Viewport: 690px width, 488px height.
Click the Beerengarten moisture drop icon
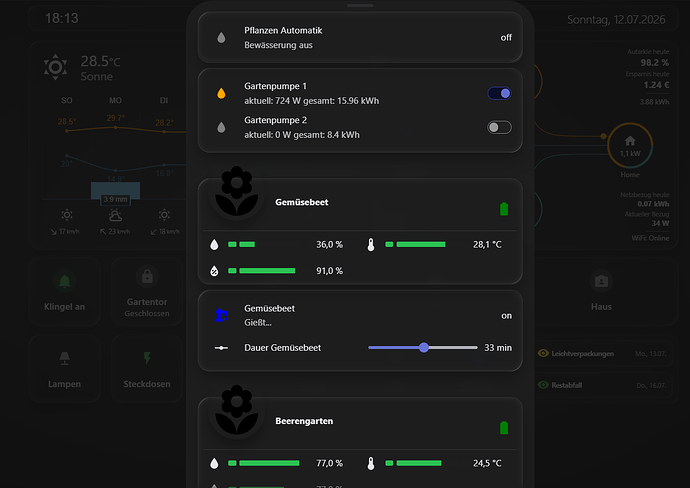click(214, 463)
